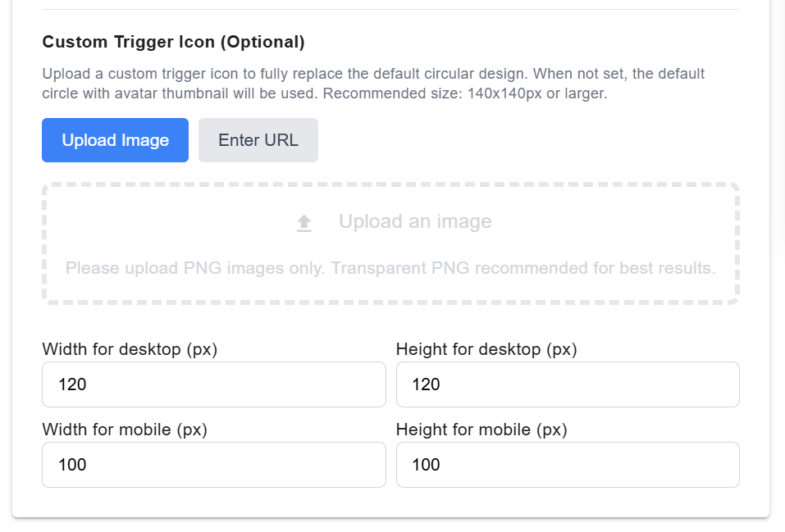Click the "Custom Trigger Icon" heading

130,42
